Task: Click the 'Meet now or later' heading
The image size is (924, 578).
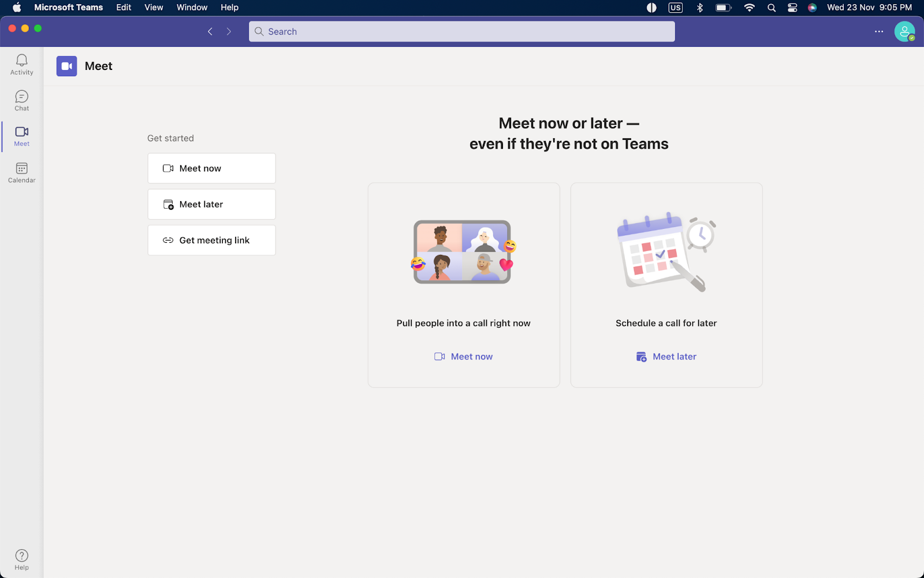Action: [569, 134]
